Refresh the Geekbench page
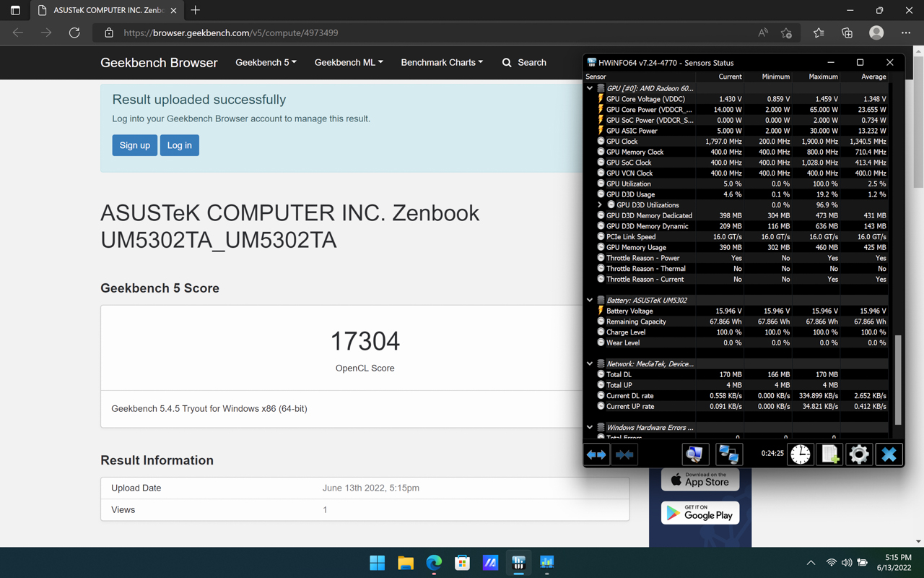 (x=74, y=33)
